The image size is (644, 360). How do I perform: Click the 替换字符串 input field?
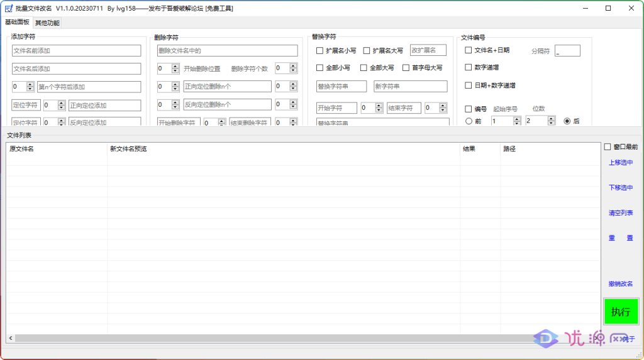pos(341,86)
